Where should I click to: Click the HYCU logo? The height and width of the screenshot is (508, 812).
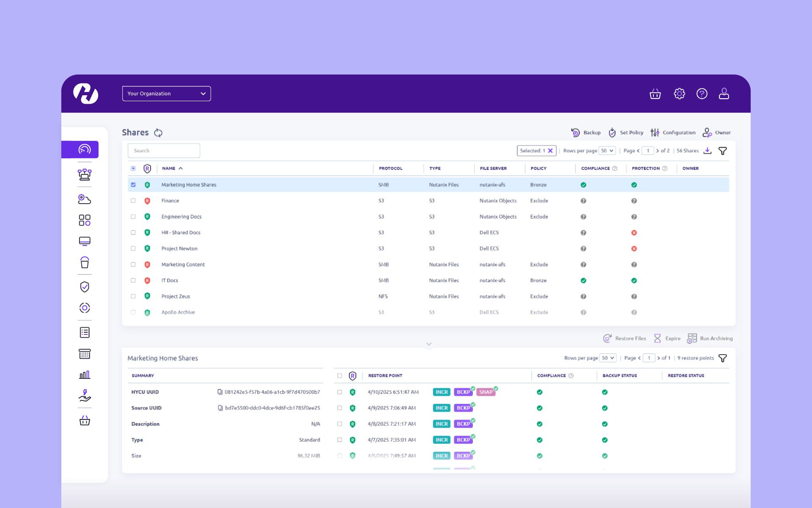pos(85,94)
